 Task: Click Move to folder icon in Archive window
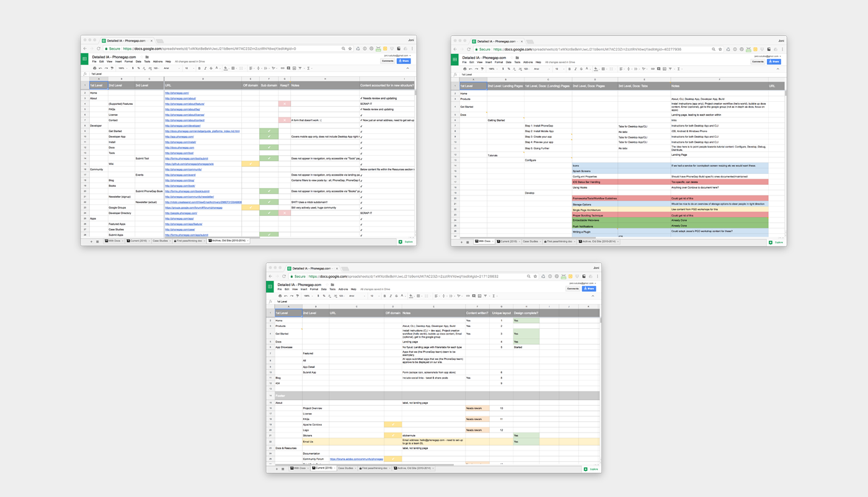click(x=147, y=57)
